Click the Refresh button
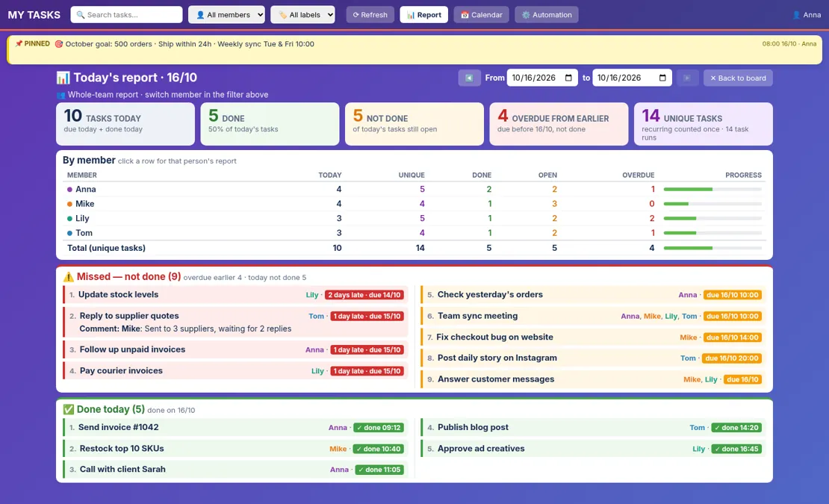829x504 pixels. pyautogui.click(x=370, y=15)
